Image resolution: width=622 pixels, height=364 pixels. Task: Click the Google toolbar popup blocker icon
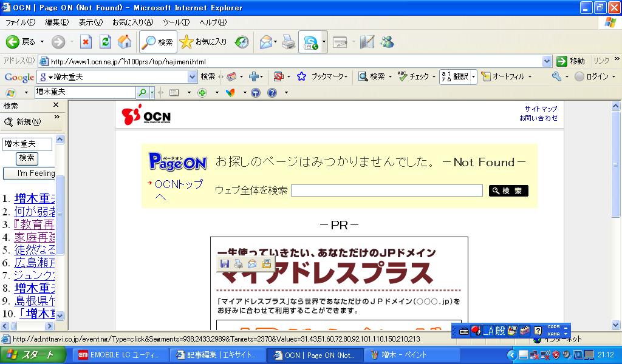tap(278, 76)
